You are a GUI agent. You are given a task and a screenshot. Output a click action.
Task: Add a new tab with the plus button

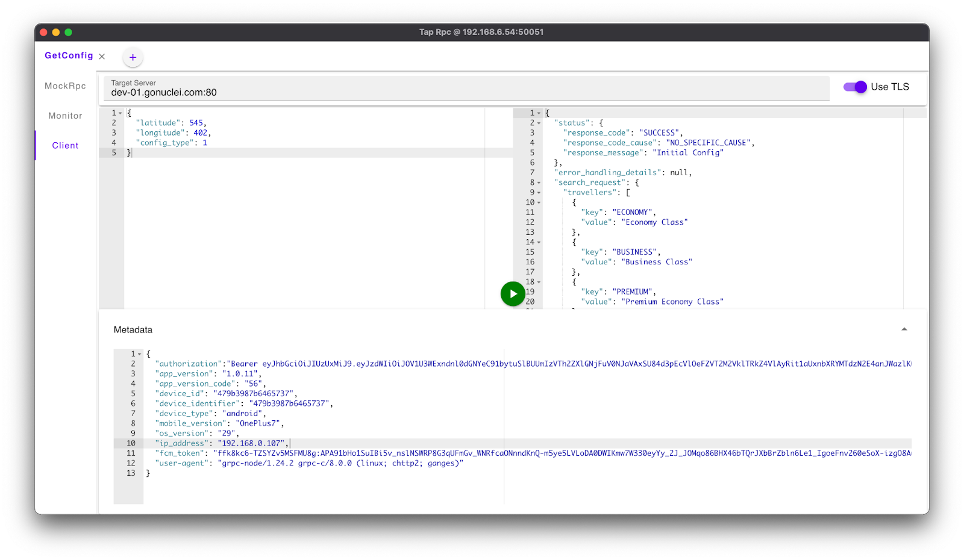[x=133, y=57]
